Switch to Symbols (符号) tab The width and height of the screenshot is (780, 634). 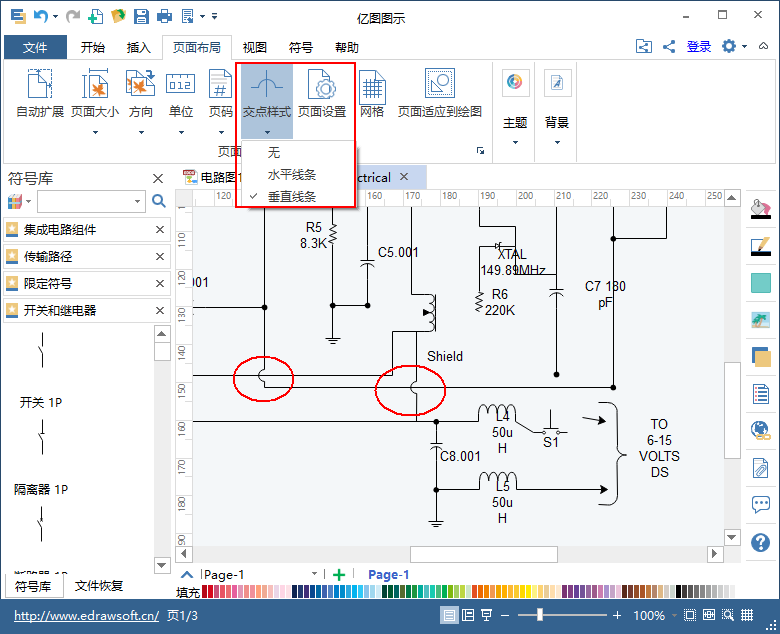coord(300,48)
